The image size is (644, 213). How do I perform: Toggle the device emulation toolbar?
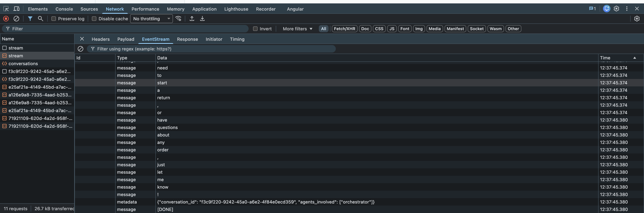click(x=16, y=9)
